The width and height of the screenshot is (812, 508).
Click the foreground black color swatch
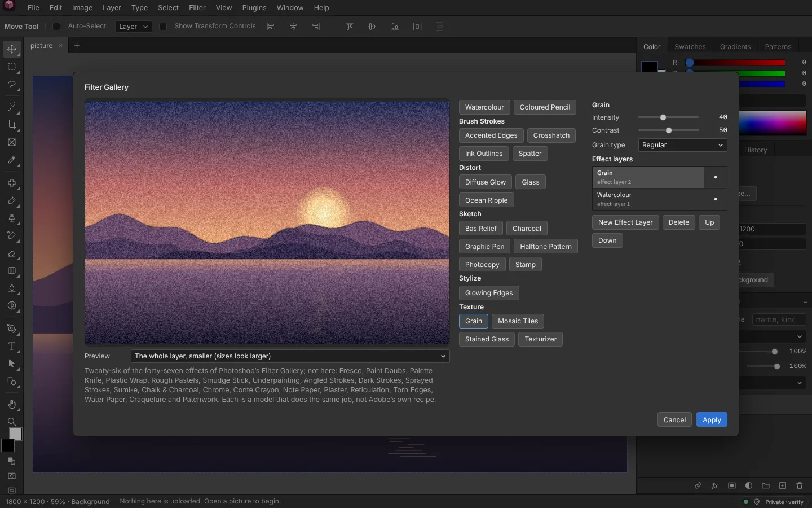[x=7, y=445]
